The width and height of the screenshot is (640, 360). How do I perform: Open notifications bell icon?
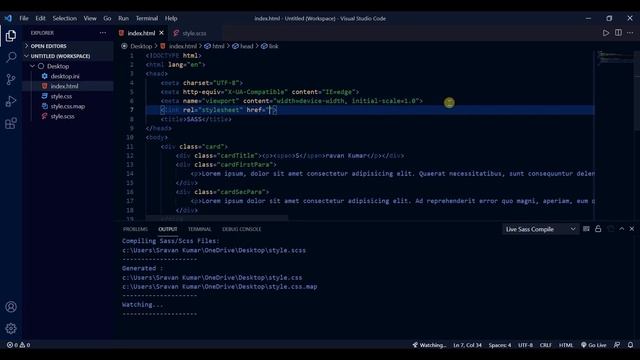pyautogui.click(x=631, y=345)
